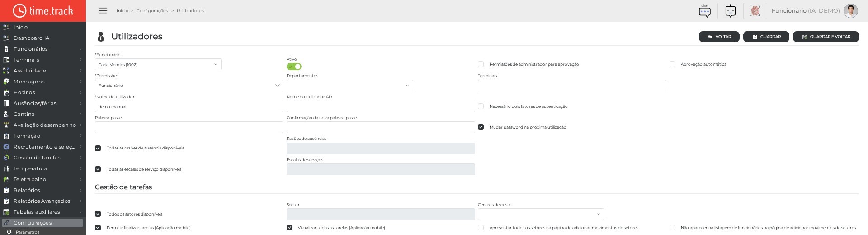This screenshot has height=235, width=868.
Task: Click the Tabelas auxiliares sidebar icon
Action: (x=6, y=212)
